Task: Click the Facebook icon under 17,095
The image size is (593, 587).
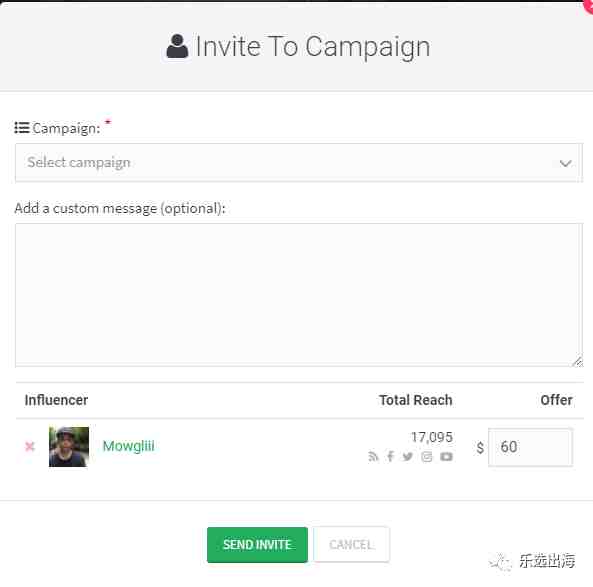Action: [x=390, y=457]
